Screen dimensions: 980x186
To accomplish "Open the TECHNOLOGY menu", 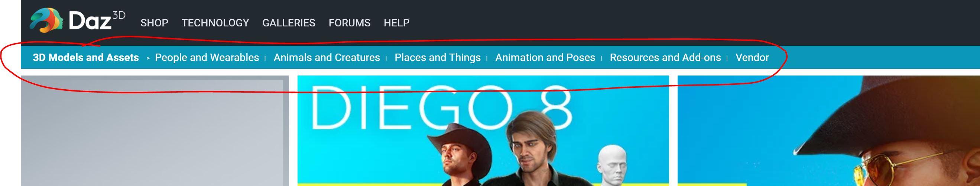I will coord(215,23).
